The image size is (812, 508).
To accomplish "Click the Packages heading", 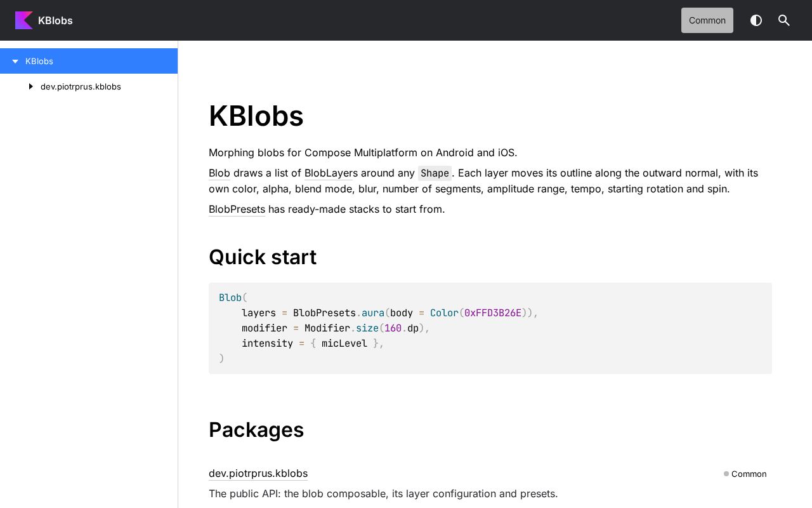I will [256, 430].
